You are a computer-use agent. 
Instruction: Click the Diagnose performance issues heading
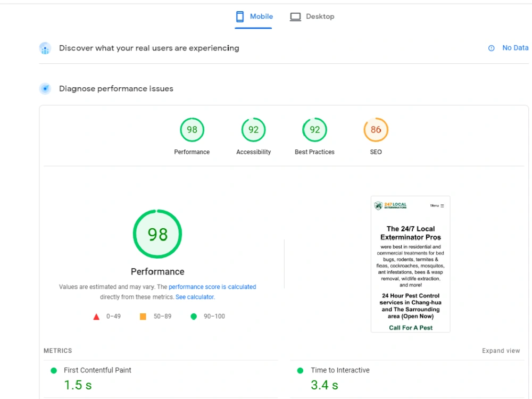click(116, 88)
